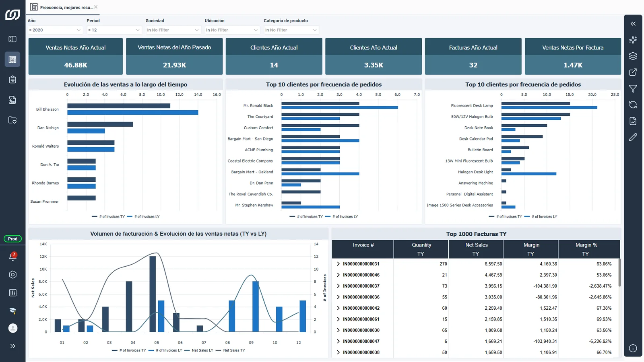This screenshot has height=362, width=644.
Task: Click the refresh icon in right toolbar
Action: pos(633,105)
